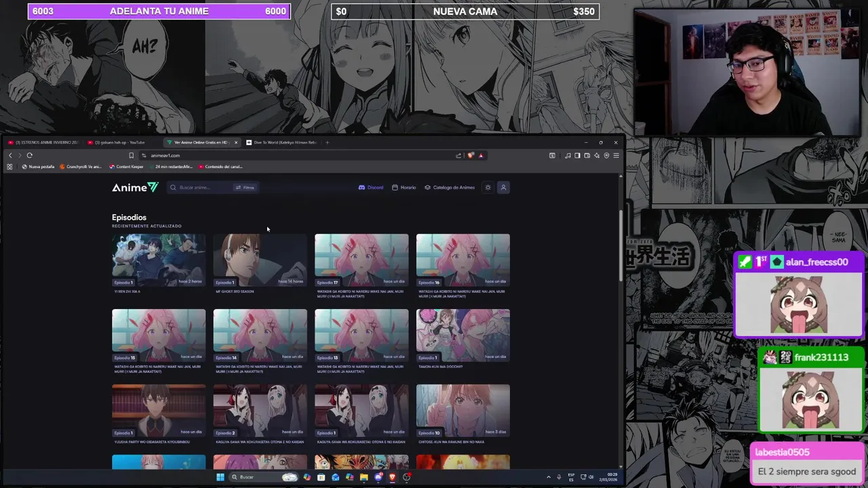
Task: Open Watashi ga Koibito episode 14 thumbnail
Action: 260,335
